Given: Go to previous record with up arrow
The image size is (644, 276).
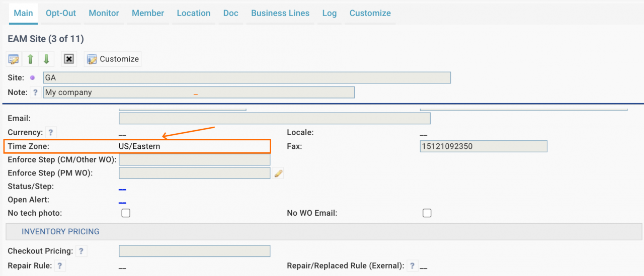Looking at the screenshot, I should [30, 59].
